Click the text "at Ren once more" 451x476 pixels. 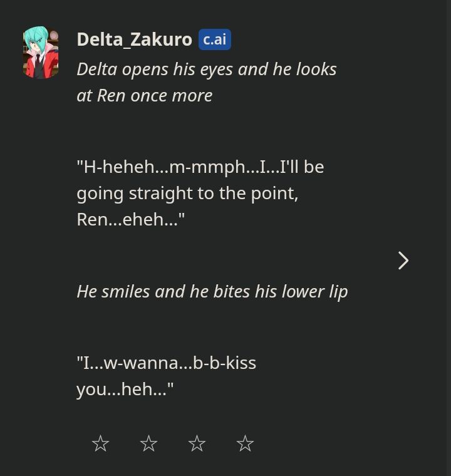click(144, 95)
